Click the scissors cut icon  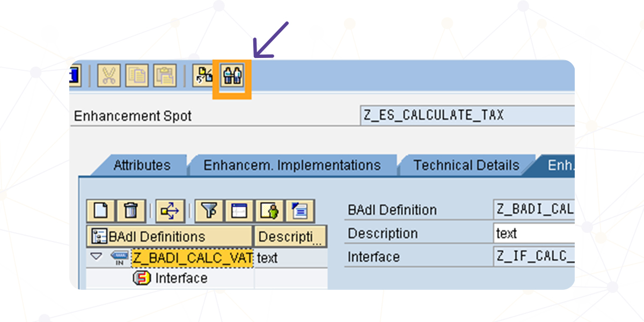(x=108, y=76)
